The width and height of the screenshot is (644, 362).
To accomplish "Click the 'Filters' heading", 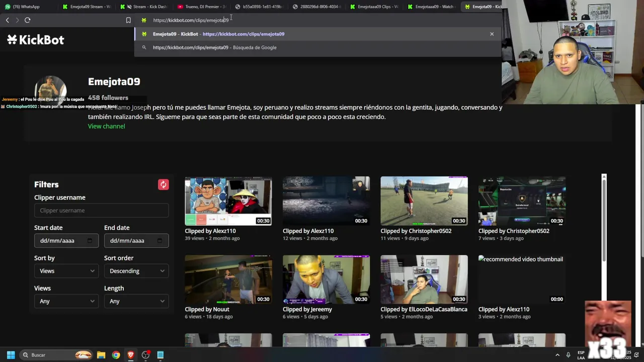I will click(46, 185).
